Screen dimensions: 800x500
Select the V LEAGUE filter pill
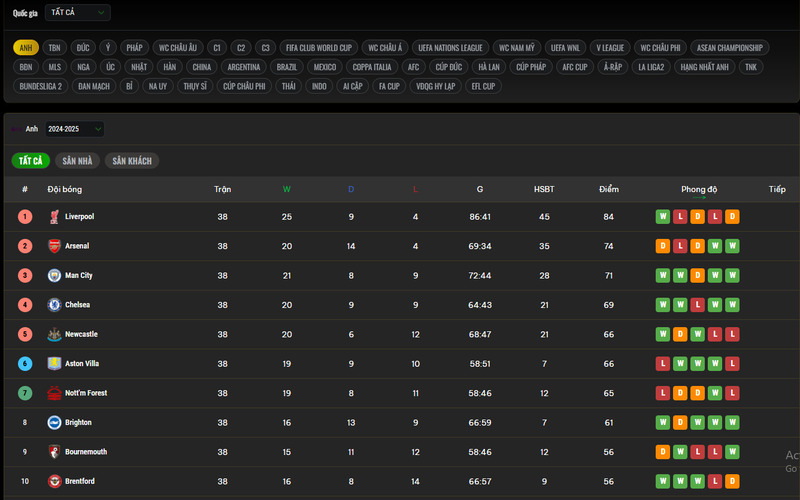point(610,47)
